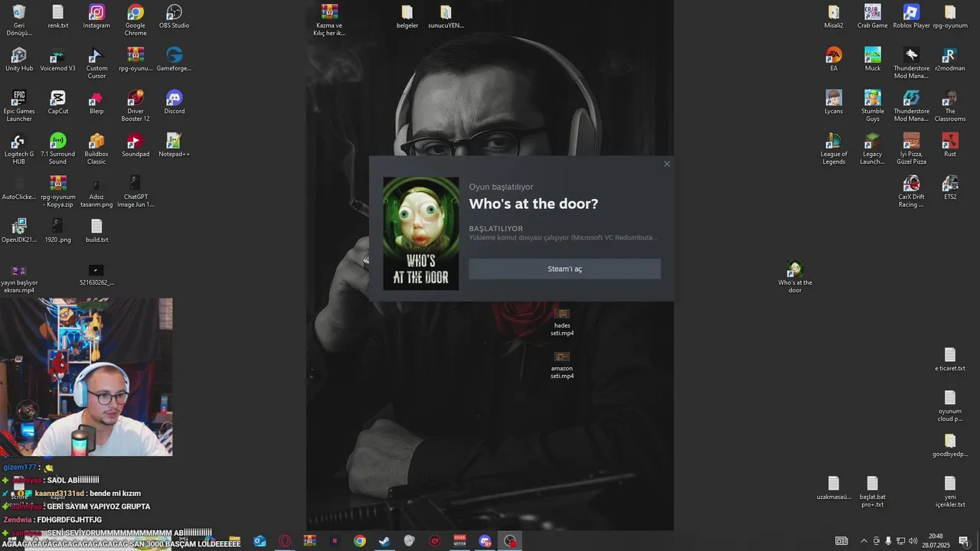Image resolution: width=980 pixels, height=551 pixels.
Task: Open The Classrooms game shortcut
Action: (949, 106)
